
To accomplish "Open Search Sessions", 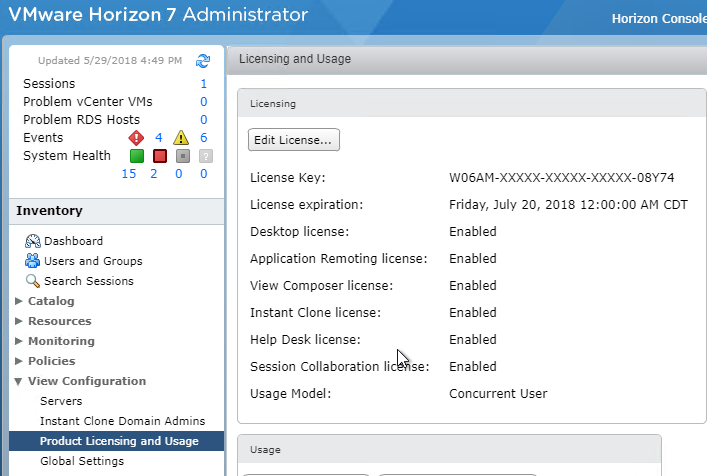I will (x=89, y=281).
